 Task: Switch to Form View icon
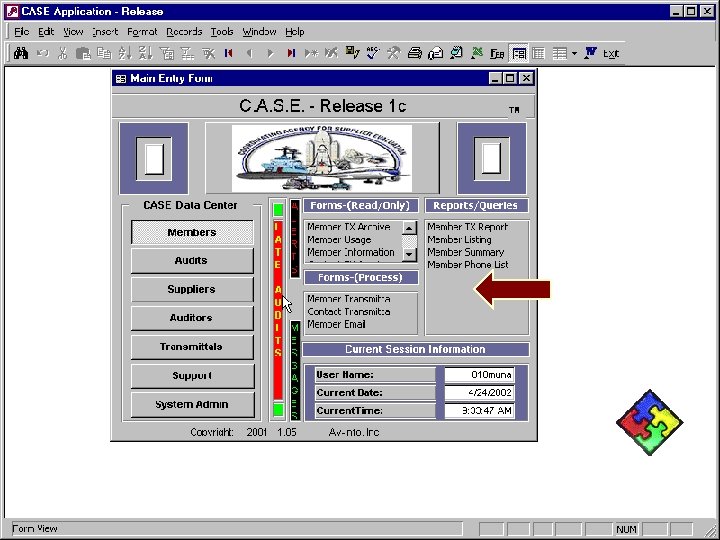[x=519, y=54]
